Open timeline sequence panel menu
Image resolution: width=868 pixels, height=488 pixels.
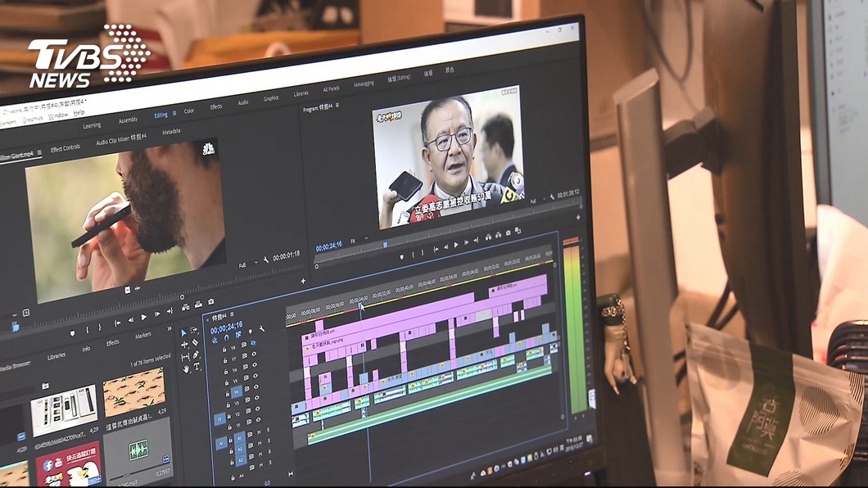(x=232, y=314)
